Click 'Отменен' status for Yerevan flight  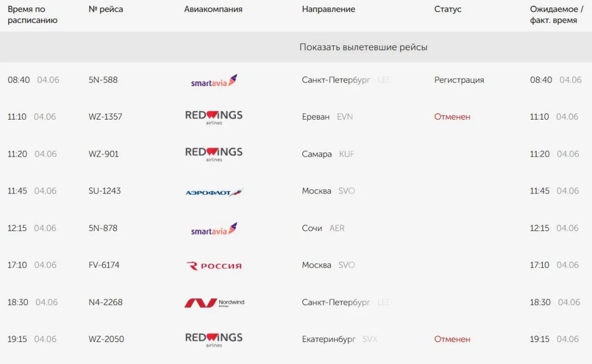coord(452,117)
